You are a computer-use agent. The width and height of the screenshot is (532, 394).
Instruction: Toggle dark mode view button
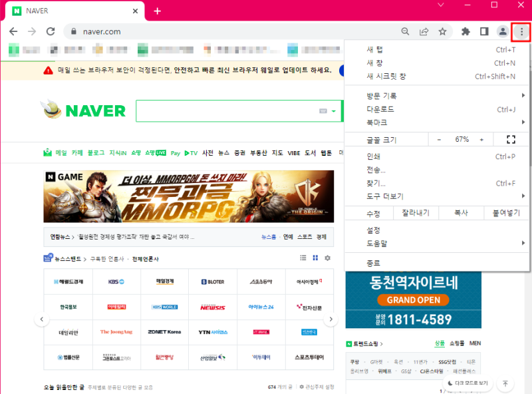[468, 383]
